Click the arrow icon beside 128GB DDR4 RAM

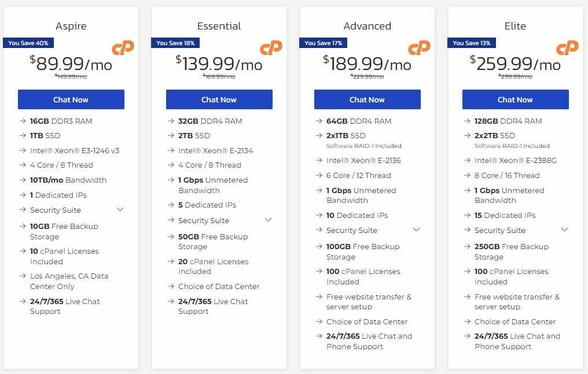pos(466,121)
